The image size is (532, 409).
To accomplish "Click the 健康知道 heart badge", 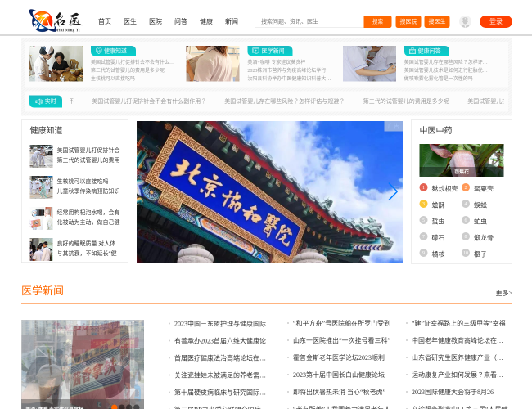I will click(113, 51).
